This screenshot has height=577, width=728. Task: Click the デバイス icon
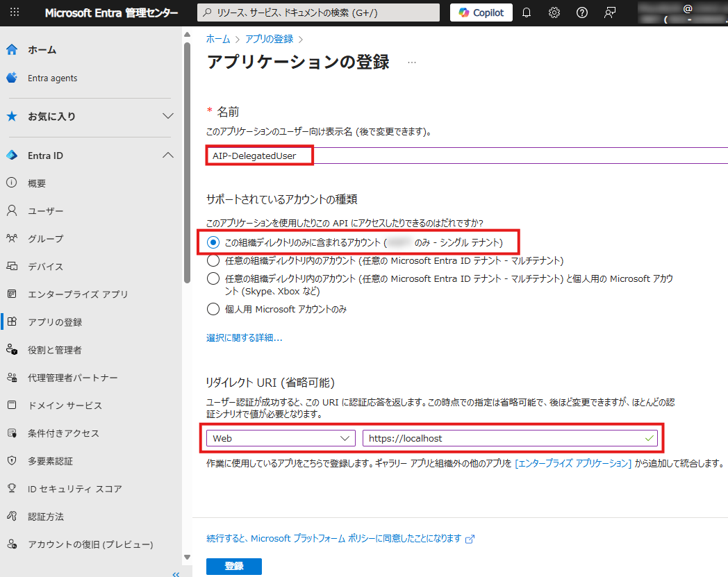(12, 267)
